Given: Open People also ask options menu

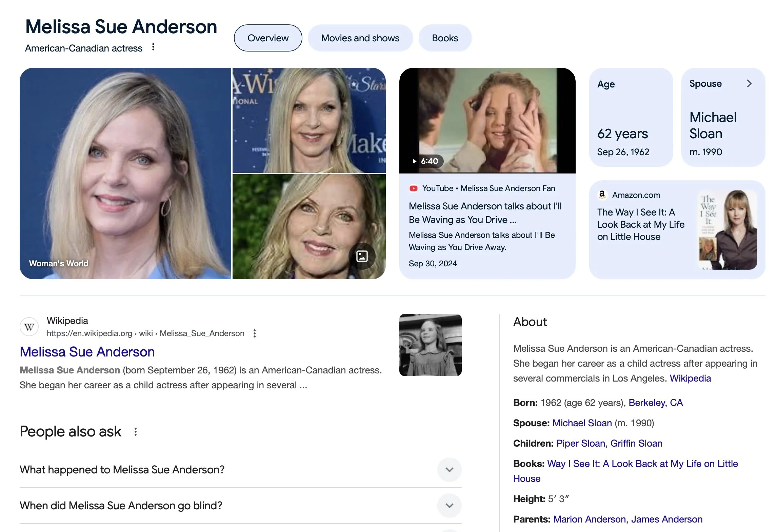Looking at the screenshot, I should click(x=136, y=432).
